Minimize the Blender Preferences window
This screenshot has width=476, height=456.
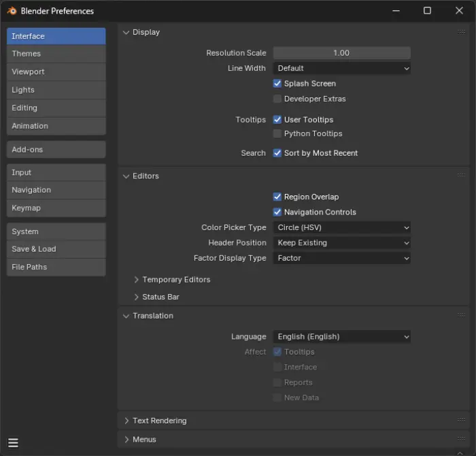pos(396,11)
